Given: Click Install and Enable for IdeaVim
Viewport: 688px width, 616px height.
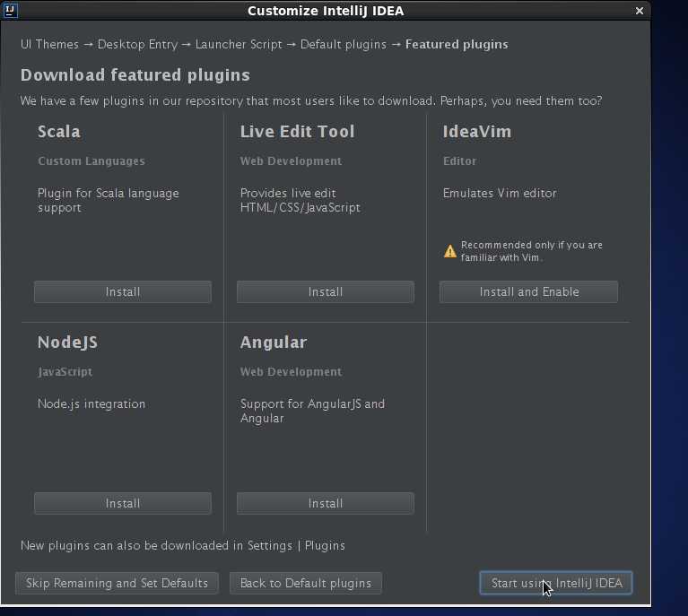Looking at the screenshot, I should coord(528,291).
